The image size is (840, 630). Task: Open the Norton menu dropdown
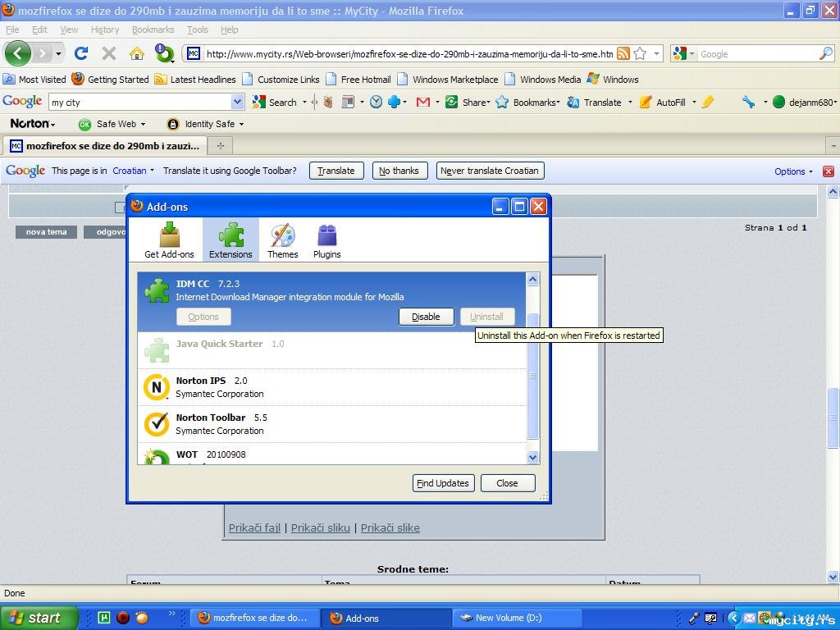(x=32, y=124)
